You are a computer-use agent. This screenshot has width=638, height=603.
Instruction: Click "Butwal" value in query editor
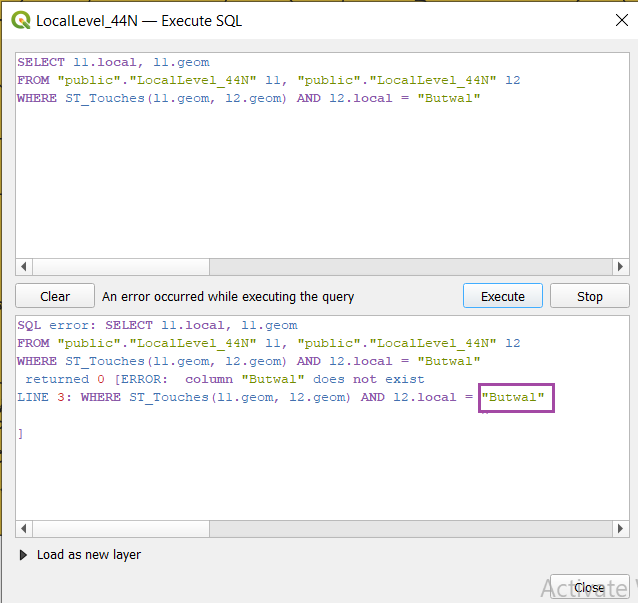coord(449,98)
